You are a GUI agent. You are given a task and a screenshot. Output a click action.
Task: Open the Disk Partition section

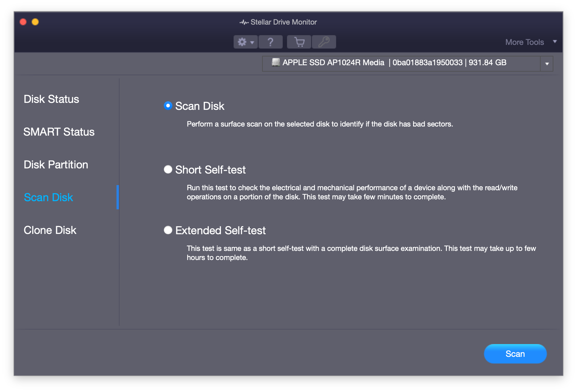pyautogui.click(x=56, y=165)
